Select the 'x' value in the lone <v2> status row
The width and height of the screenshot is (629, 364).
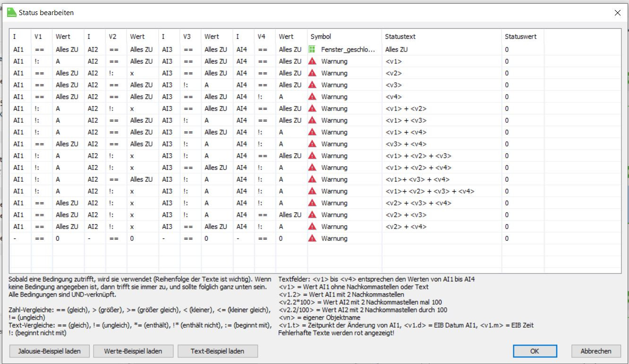(x=132, y=73)
